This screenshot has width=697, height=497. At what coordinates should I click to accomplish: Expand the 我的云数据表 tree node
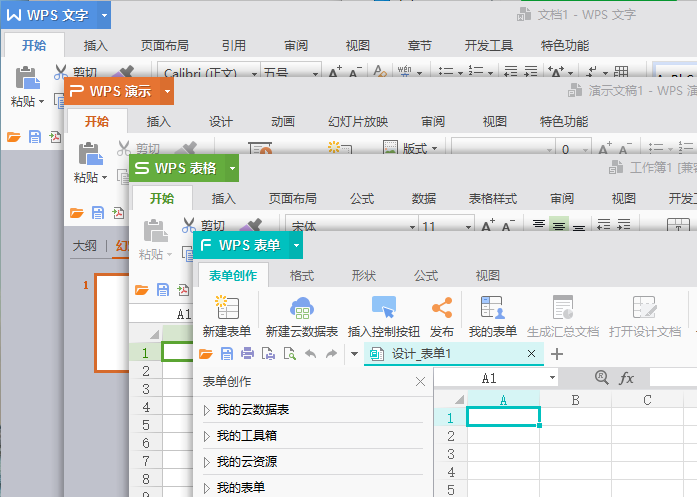click(x=207, y=410)
